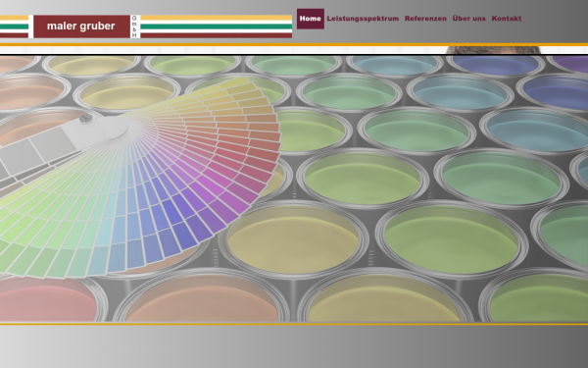588x368 pixels.
Task: Select the dark red stripe under the logo banner
Action: tap(217, 35)
